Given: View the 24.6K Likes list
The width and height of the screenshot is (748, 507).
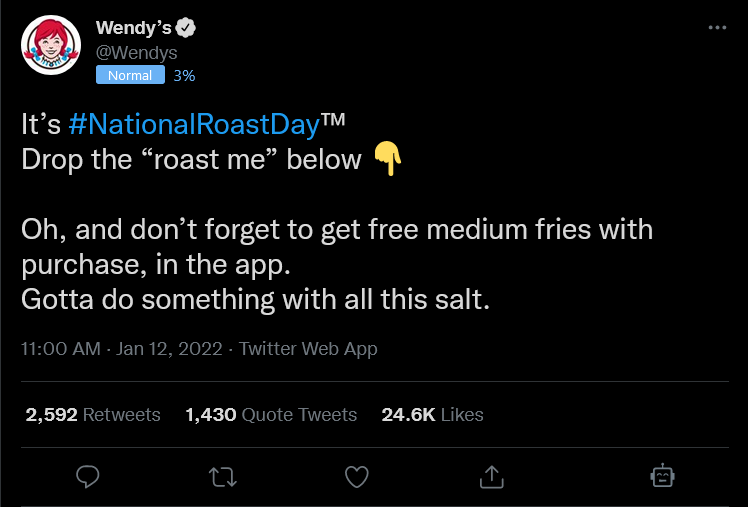Looking at the screenshot, I should click(432, 414).
